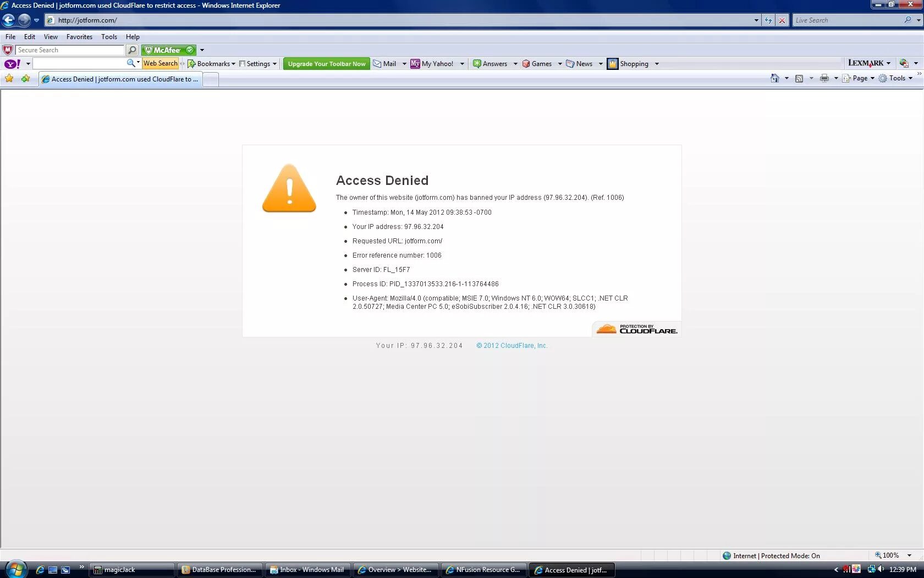
Task: Open the View menu
Action: [51, 37]
